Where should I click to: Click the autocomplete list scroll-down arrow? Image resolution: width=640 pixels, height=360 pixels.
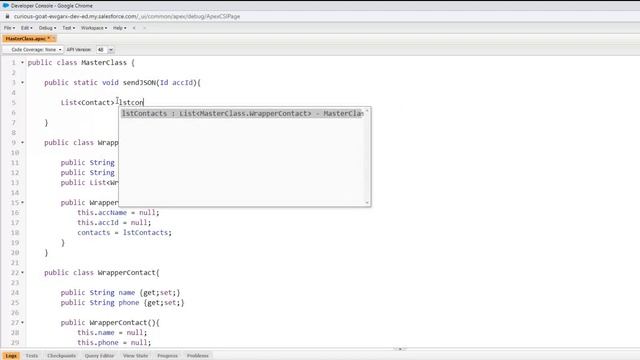(x=367, y=202)
